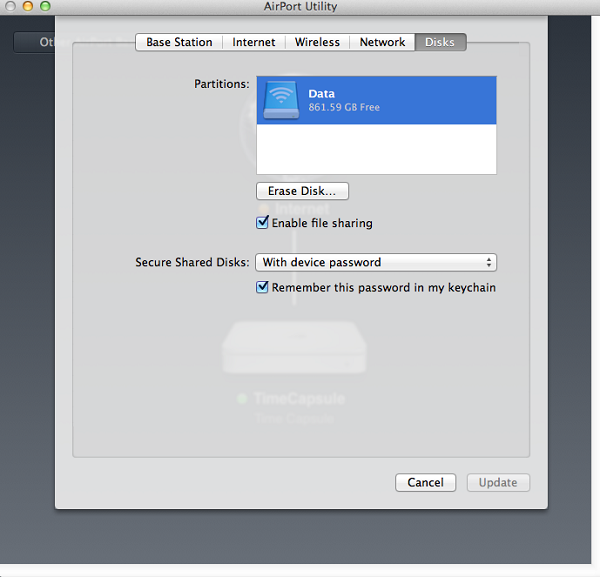Click the '861.59 GB Free' text
Image resolution: width=600 pixels, height=577 pixels.
coord(344,107)
